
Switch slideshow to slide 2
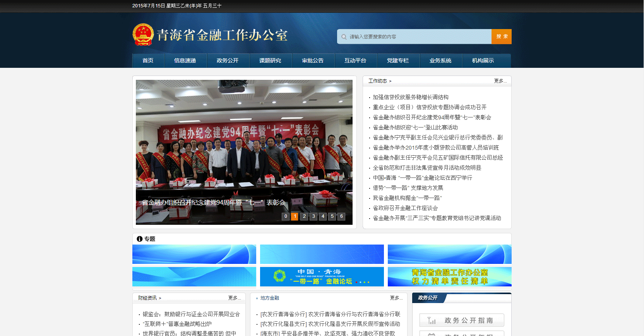[304, 216]
